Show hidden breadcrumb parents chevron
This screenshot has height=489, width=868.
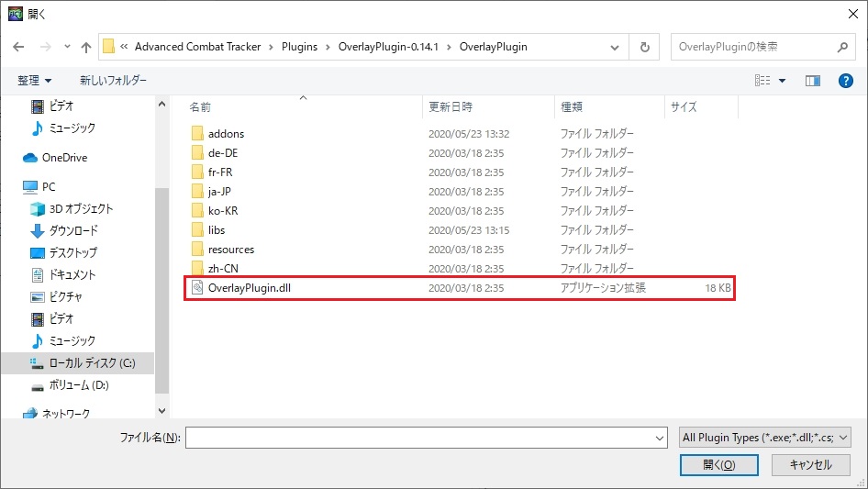pyautogui.click(x=124, y=47)
